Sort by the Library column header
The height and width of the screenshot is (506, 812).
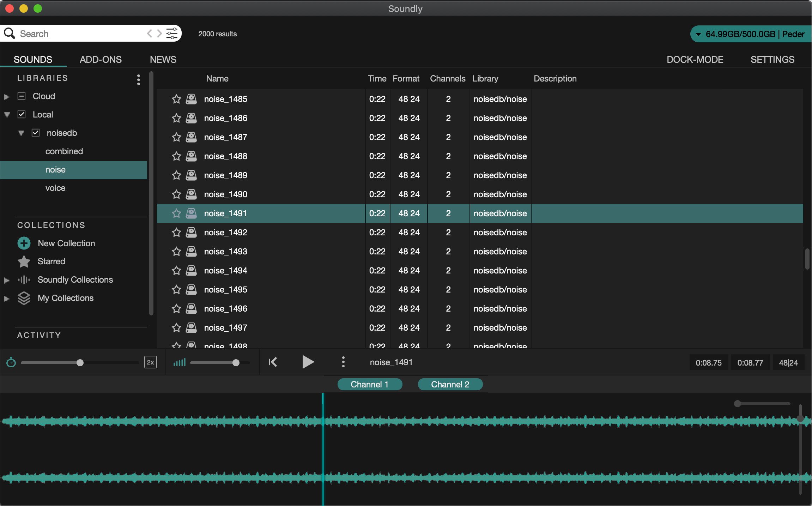tap(485, 78)
